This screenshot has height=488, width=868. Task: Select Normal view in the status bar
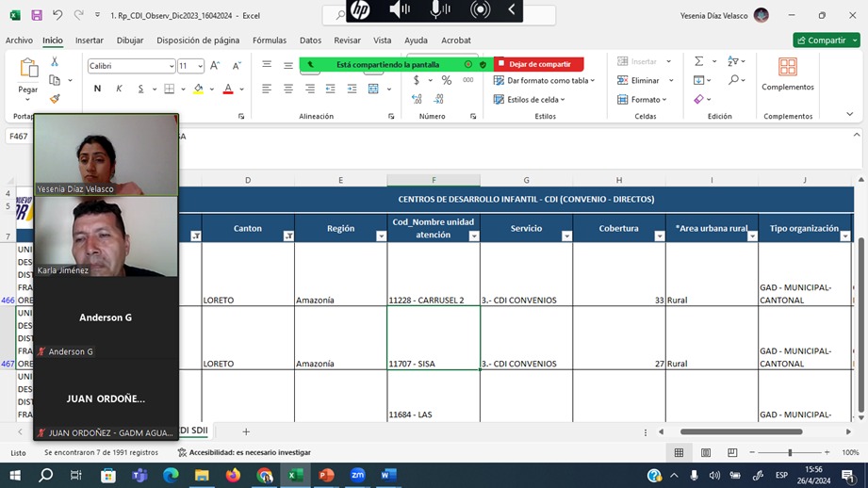[x=679, y=453]
